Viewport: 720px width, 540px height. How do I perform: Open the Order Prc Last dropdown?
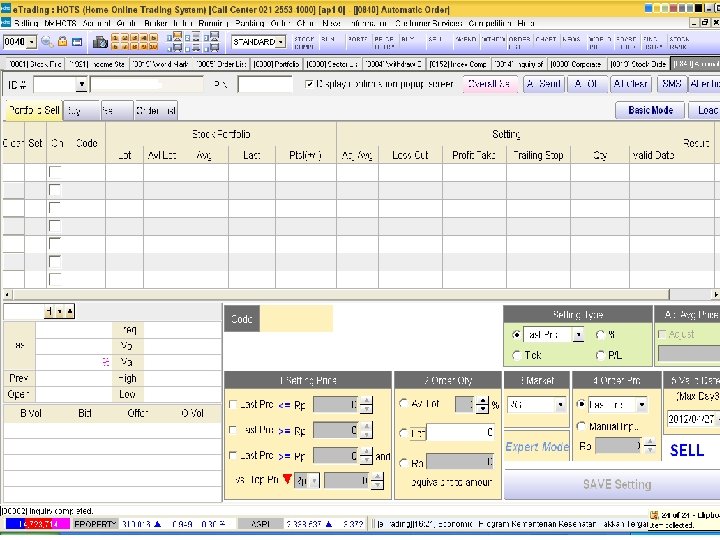click(x=642, y=405)
